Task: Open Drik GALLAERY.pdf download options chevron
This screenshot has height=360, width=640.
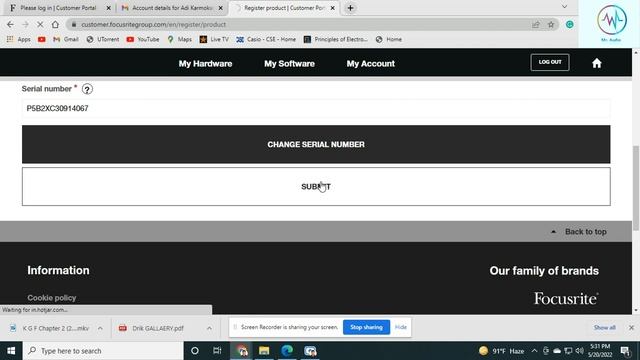Action: tap(209, 328)
